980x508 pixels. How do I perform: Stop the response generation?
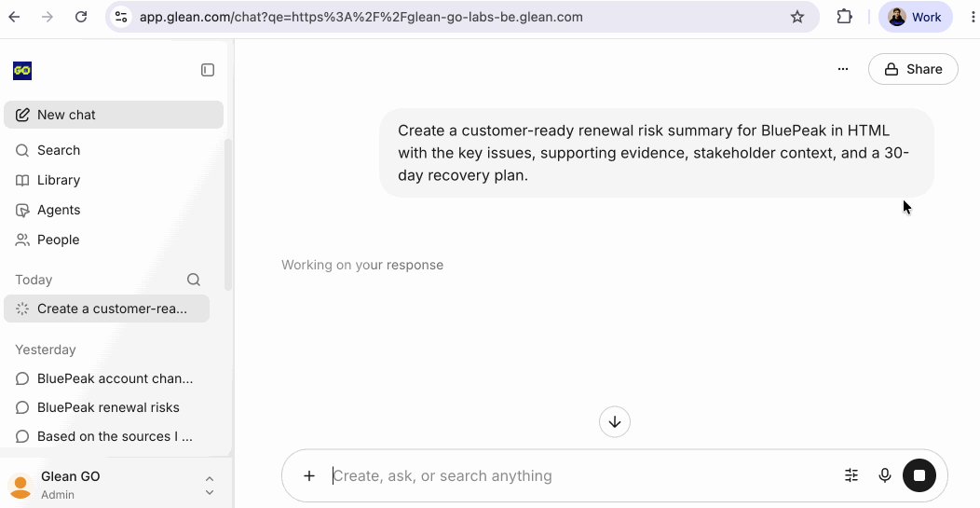click(919, 475)
